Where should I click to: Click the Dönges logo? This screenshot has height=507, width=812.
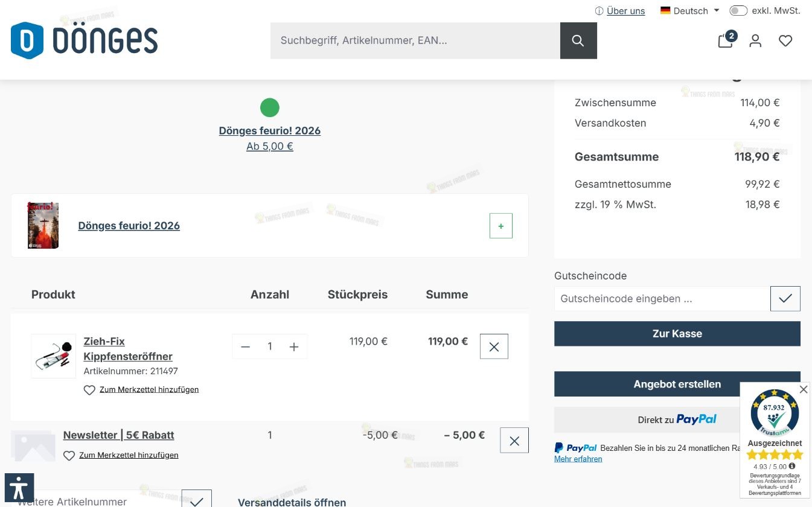[84, 40]
